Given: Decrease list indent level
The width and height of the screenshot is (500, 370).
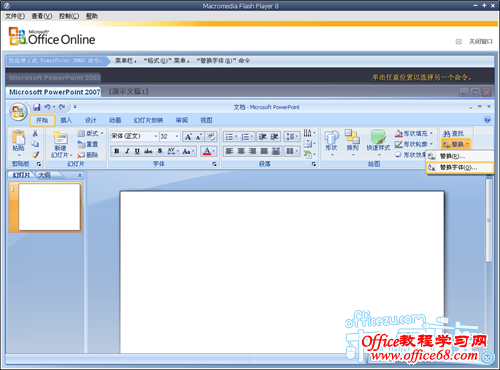Looking at the screenshot, I should click(x=262, y=137).
